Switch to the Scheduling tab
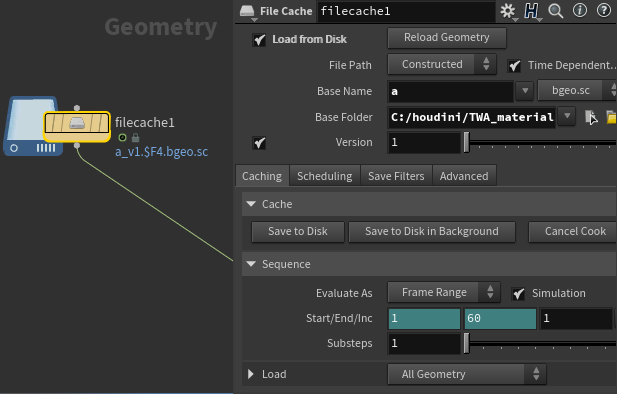 325,176
